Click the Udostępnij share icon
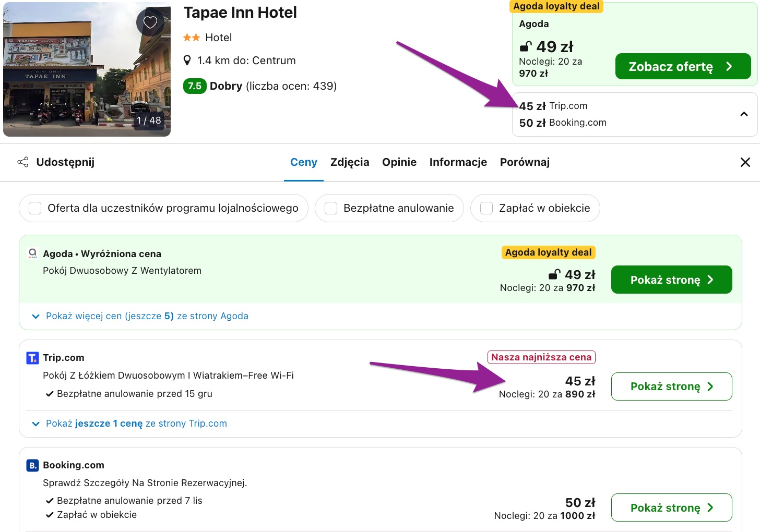Screen dimensions: 760x532 (23, 162)
